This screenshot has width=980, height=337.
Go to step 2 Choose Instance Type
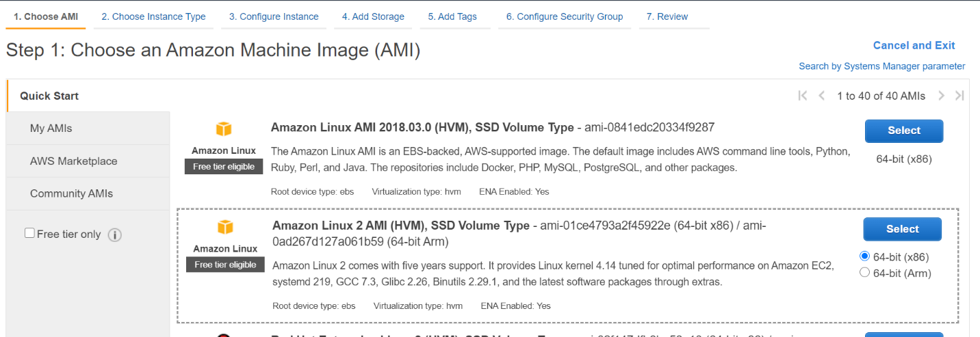pyautogui.click(x=153, y=16)
